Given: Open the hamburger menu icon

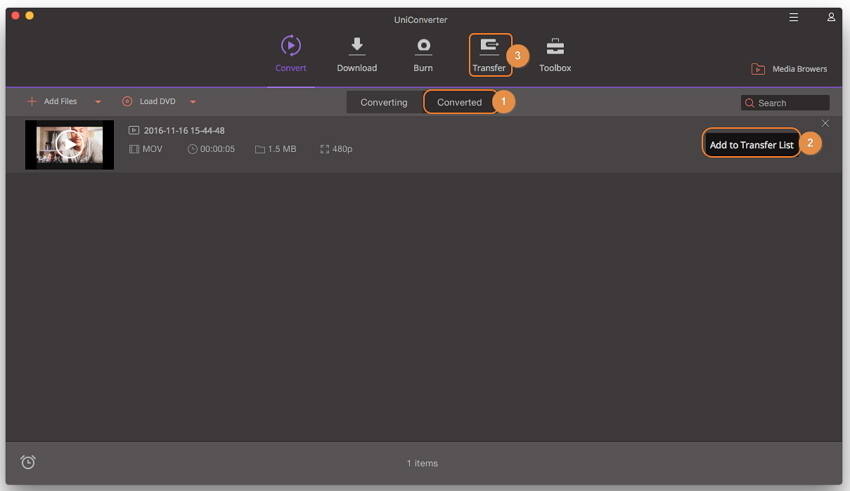Looking at the screenshot, I should (x=794, y=17).
